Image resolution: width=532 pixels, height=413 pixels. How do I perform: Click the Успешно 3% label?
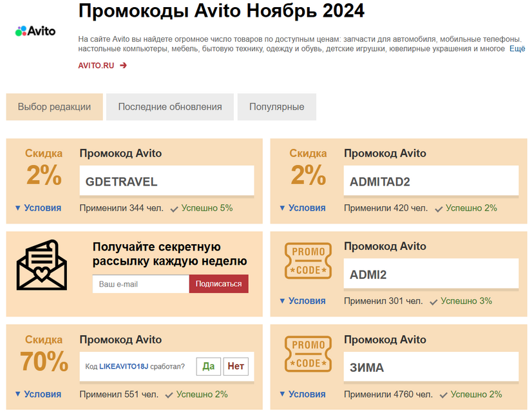(466, 301)
